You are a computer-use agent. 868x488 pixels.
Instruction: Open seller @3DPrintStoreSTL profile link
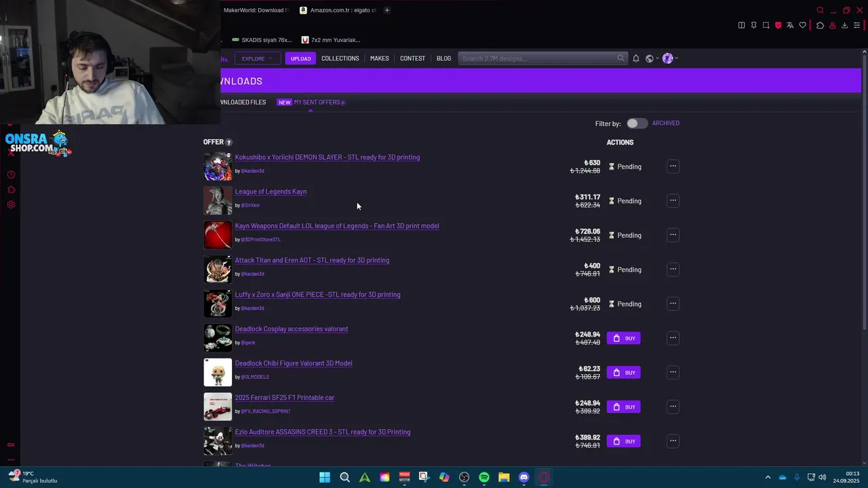[260, 240]
